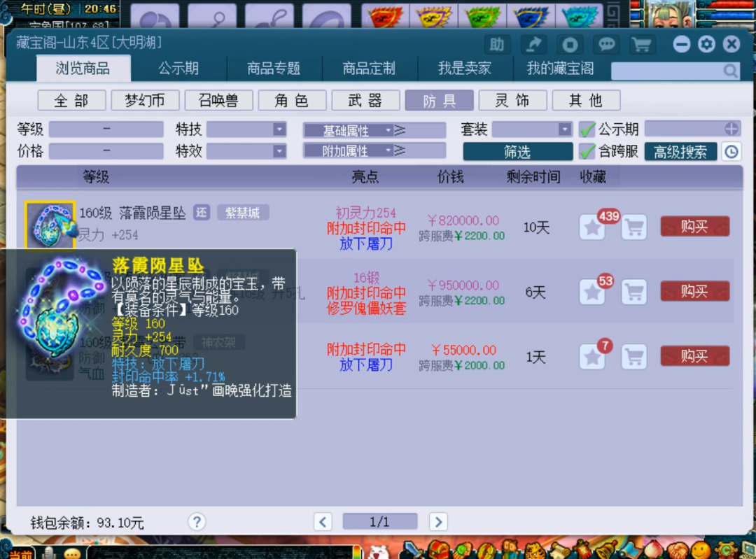Image resolution: width=756 pixels, height=559 pixels.
Task: Add the ￥950000.00 item to cart
Action: click(634, 292)
